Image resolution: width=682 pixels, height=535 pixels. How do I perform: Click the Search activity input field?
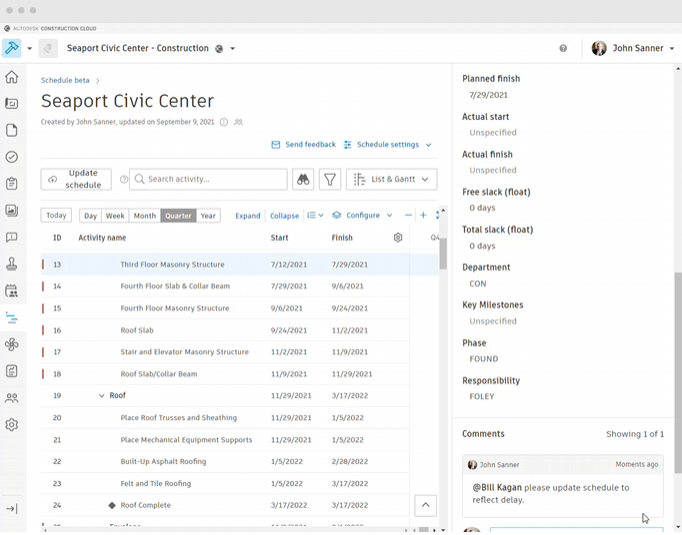pos(208,180)
